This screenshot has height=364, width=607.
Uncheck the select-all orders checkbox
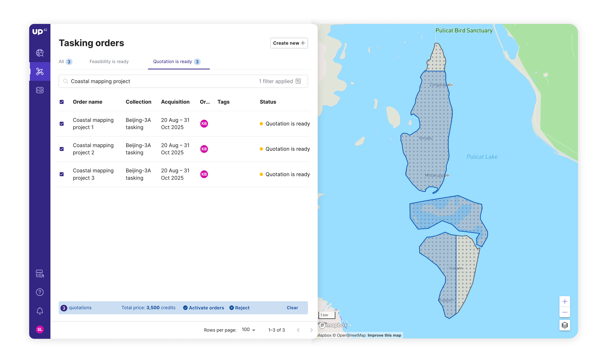pos(62,102)
